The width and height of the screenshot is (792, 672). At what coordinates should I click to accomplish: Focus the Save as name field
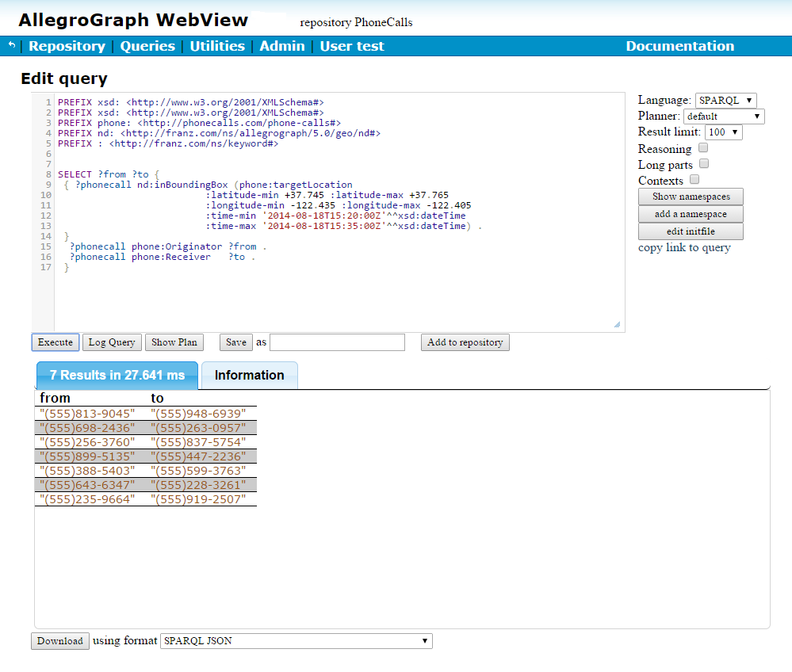(x=337, y=342)
